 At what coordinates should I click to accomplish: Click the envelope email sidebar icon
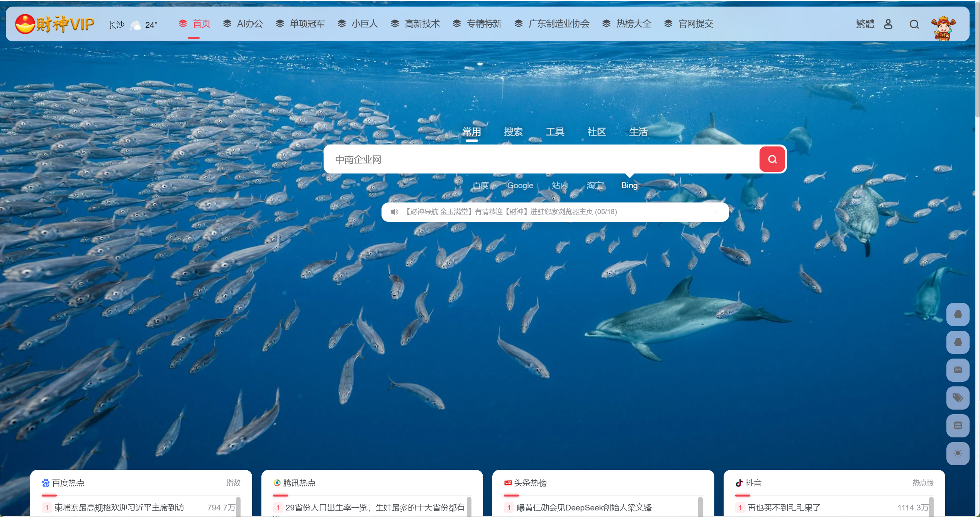958,370
